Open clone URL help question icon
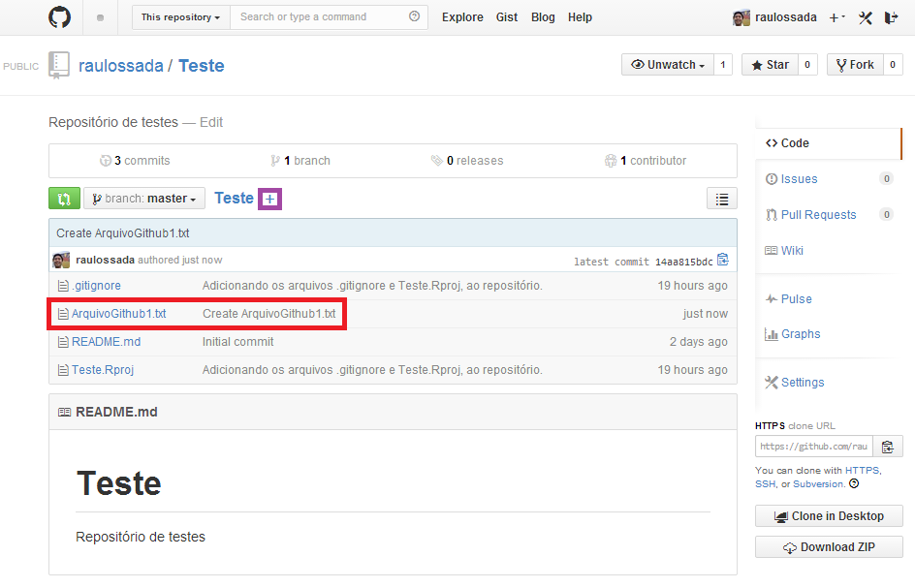Screen dimensions: 915x588 point(854,483)
